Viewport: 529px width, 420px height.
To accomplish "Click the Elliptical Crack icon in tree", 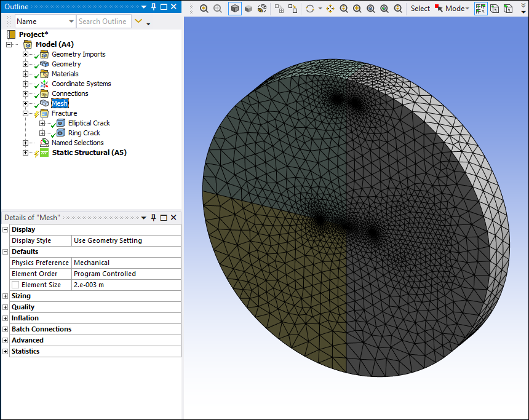I will click(x=60, y=123).
